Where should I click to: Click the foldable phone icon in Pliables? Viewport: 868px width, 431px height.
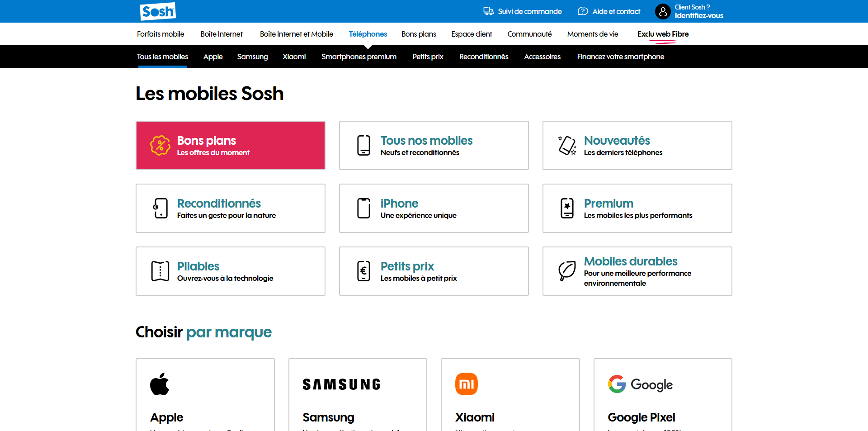[x=160, y=271]
